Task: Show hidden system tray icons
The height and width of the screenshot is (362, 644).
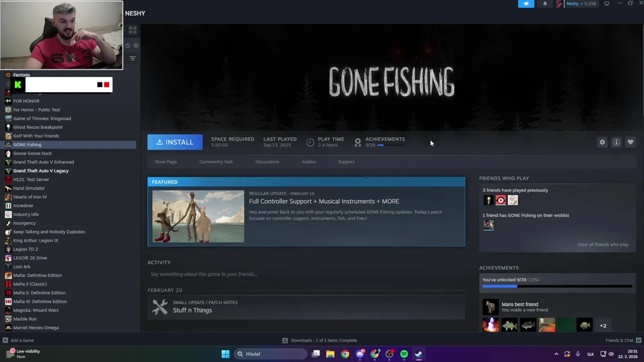Action: tap(556, 354)
